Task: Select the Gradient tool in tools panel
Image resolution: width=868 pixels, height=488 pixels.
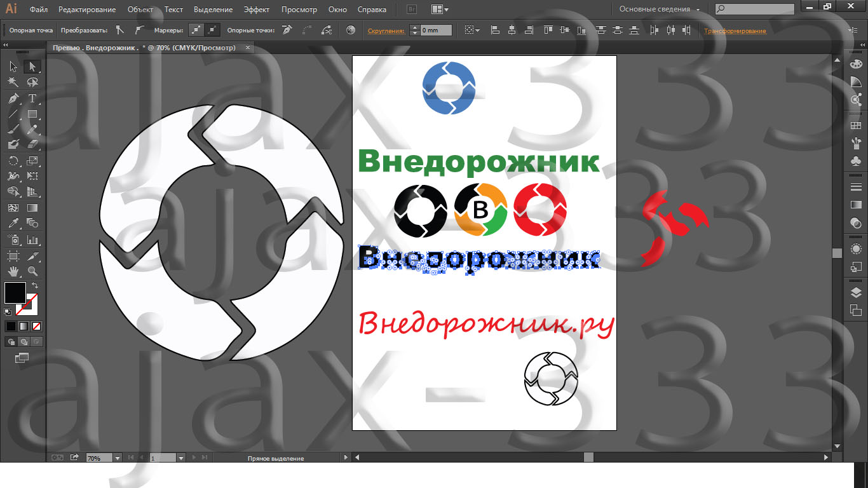Action: click(x=32, y=208)
